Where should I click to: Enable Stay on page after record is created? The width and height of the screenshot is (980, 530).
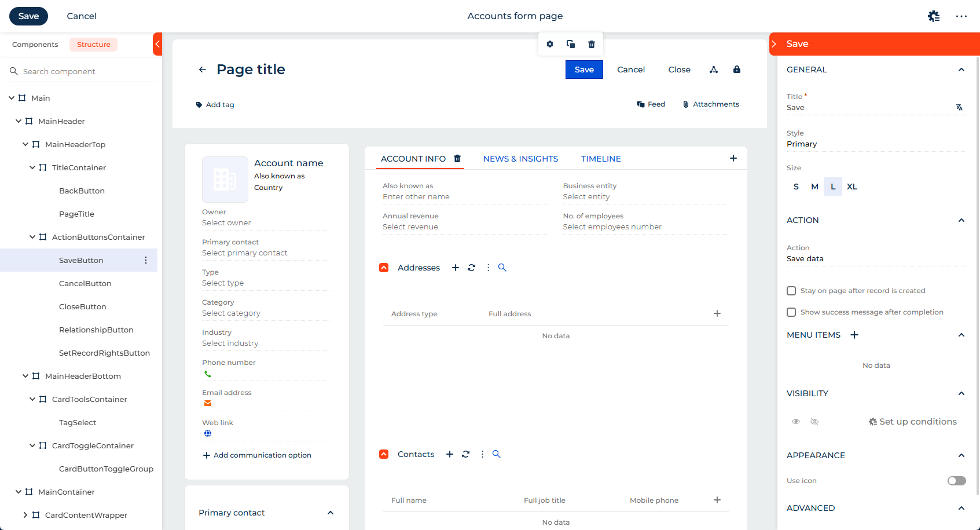click(x=791, y=291)
